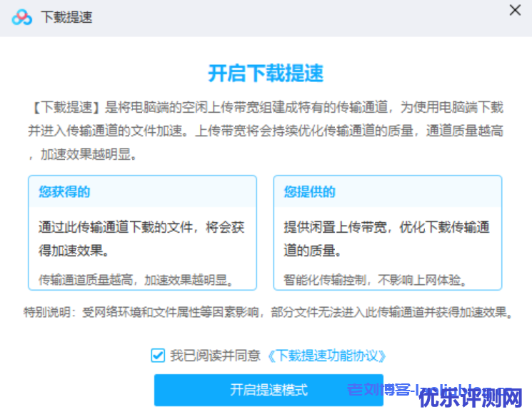Viewport: 532px width, 417px height.
Task: Click the 您提供的 card header
Action: (388, 191)
